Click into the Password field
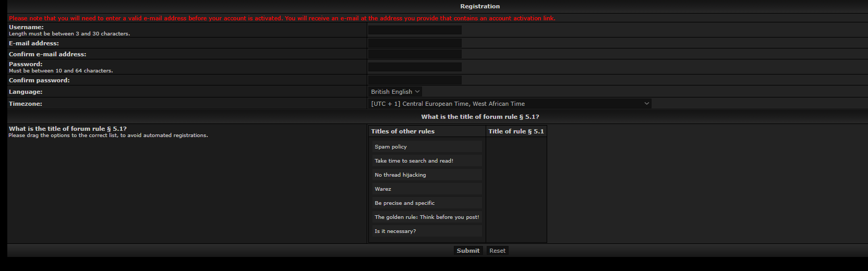This screenshot has height=271, width=868. point(415,67)
